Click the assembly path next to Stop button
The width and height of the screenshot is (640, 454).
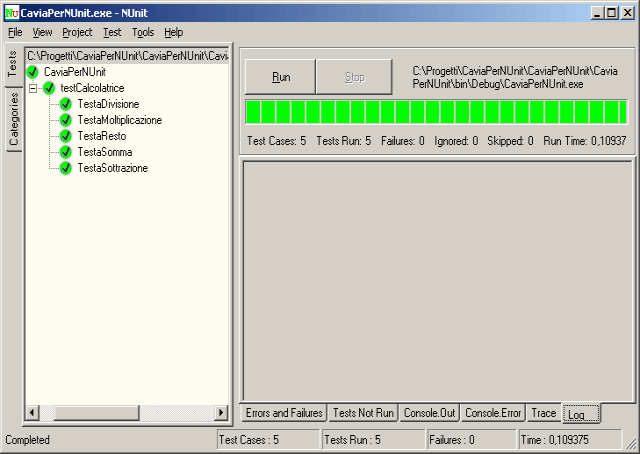tap(515, 77)
